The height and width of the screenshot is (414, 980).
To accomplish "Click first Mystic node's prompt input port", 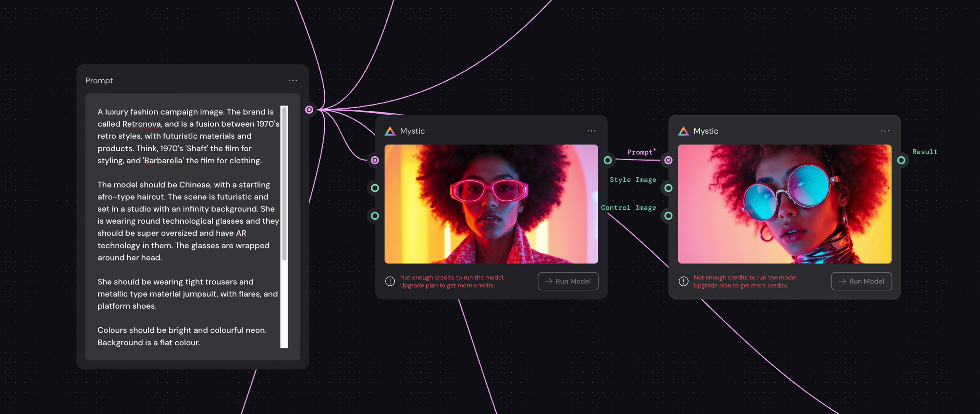I will coord(375,160).
